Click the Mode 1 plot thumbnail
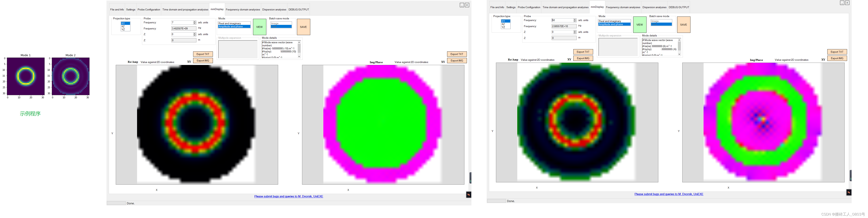 pyautogui.click(x=26, y=76)
